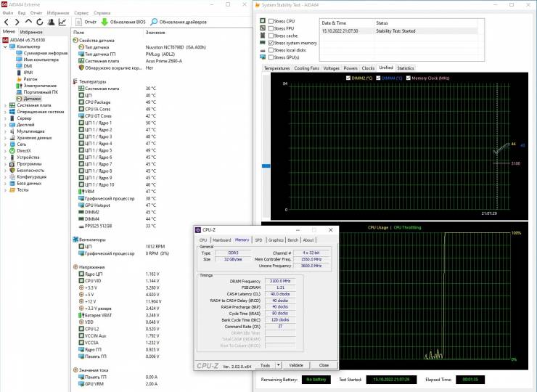This screenshot has height=392, width=537.
Task: Open the graph icon in AIDA64 toolbar
Action: [x=62, y=22]
